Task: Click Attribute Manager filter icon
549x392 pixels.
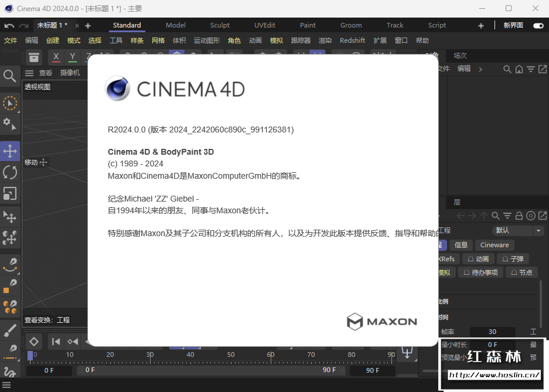Action: point(507,216)
